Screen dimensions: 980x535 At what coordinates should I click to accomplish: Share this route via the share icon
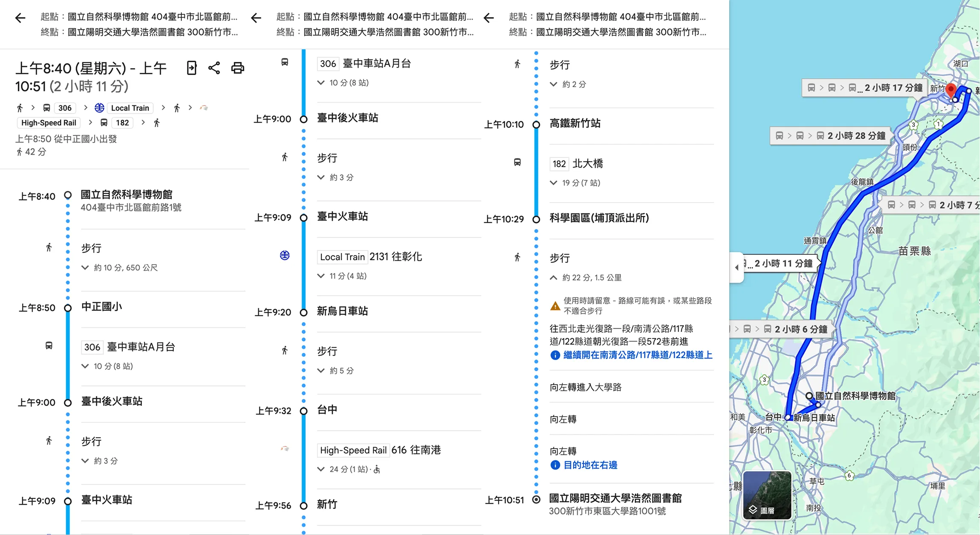[x=215, y=67]
